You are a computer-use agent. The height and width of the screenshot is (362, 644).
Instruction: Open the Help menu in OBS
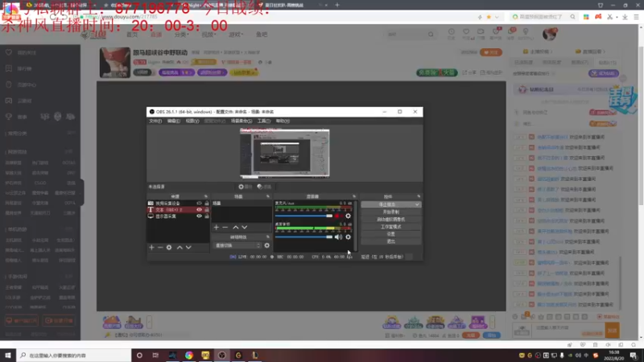pyautogui.click(x=283, y=121)
